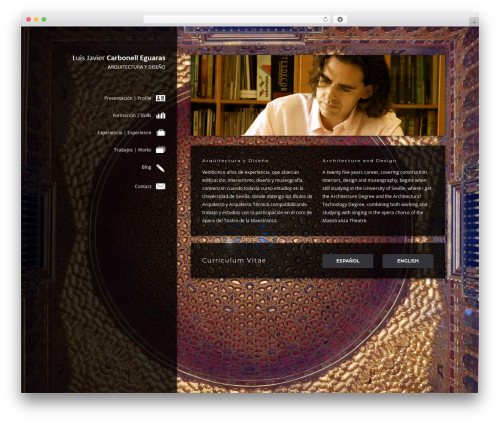Minimize the browser window with the yellow button

[36, 20]
